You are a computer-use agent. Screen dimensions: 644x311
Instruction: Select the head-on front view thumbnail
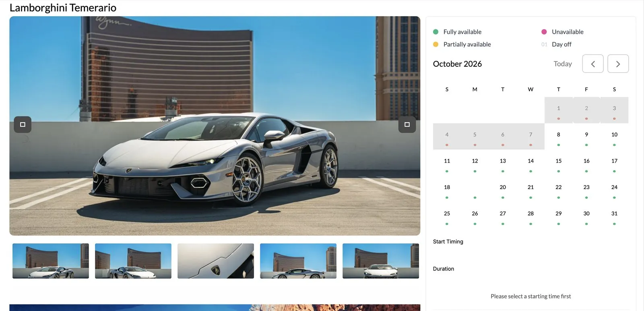coord(381,261)
